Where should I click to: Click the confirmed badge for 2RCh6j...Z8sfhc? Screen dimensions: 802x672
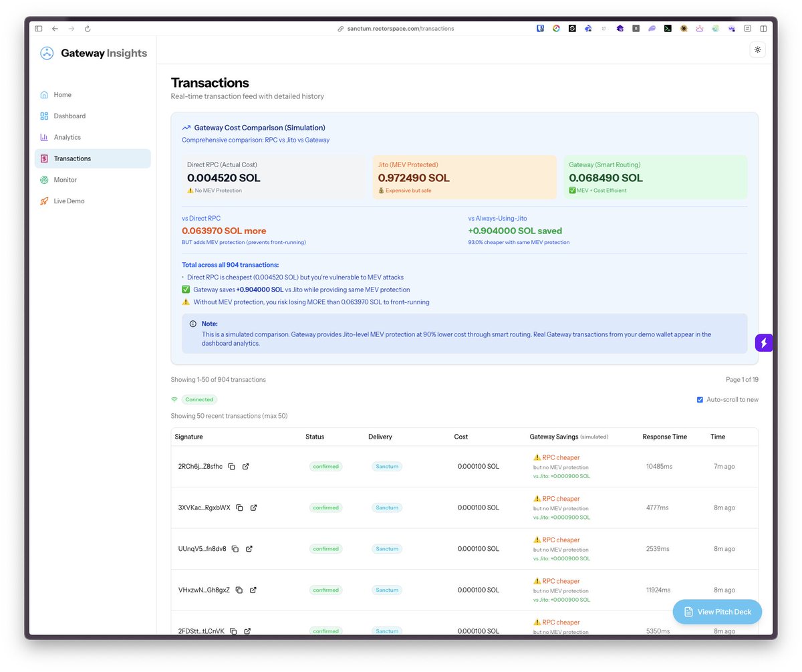click(325, 467)
